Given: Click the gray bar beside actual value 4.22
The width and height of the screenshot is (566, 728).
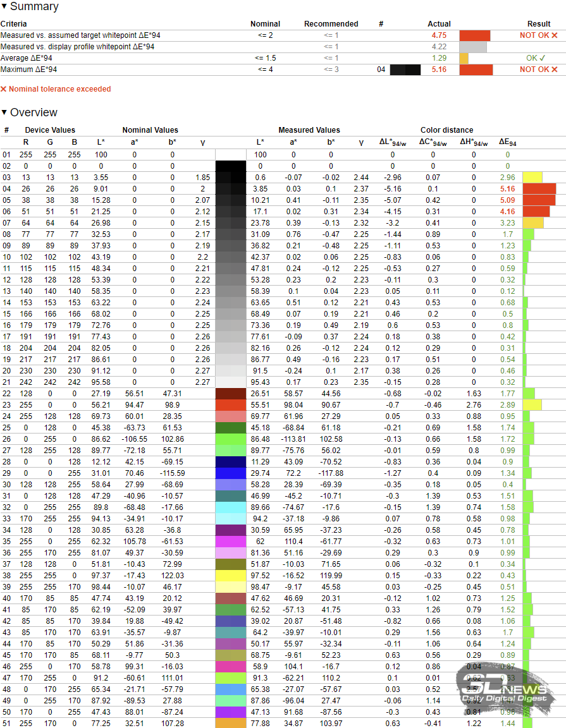Looking at the screenshot, I should (472, 47).
